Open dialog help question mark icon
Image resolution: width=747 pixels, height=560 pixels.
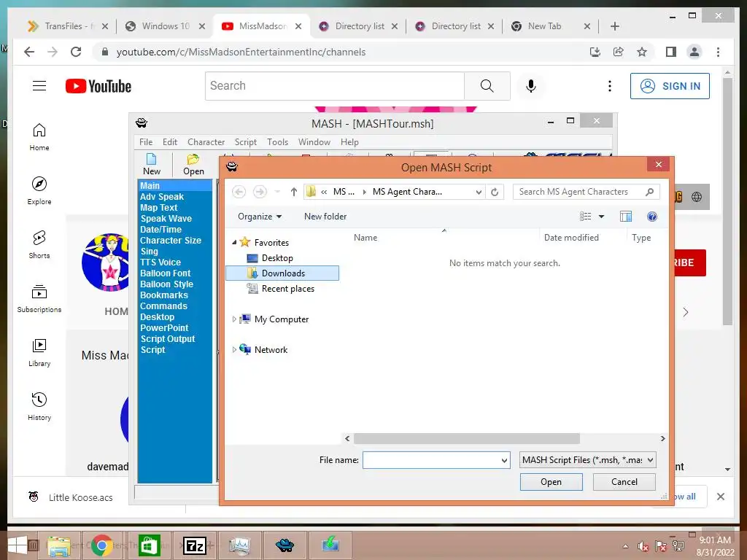point(652,217)
